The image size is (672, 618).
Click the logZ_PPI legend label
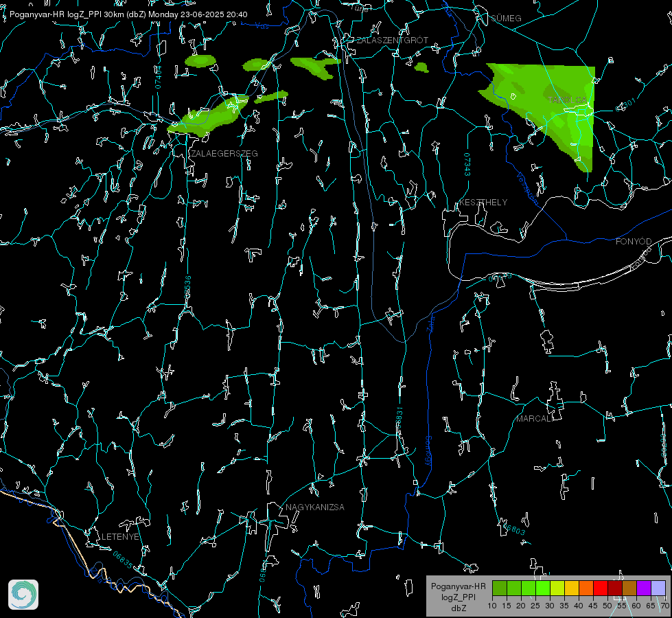point(458,597)
